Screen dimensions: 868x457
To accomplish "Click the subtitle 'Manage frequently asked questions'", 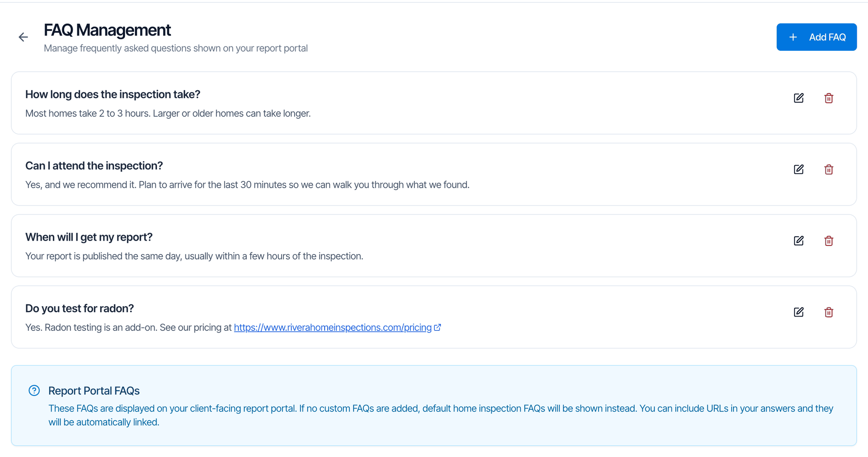I will click(176, 49).
